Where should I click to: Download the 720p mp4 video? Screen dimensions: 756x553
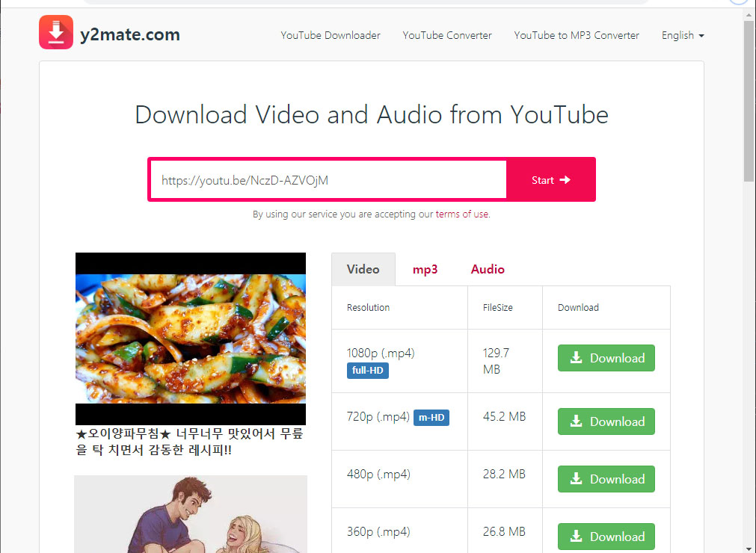tap(606, 421)
